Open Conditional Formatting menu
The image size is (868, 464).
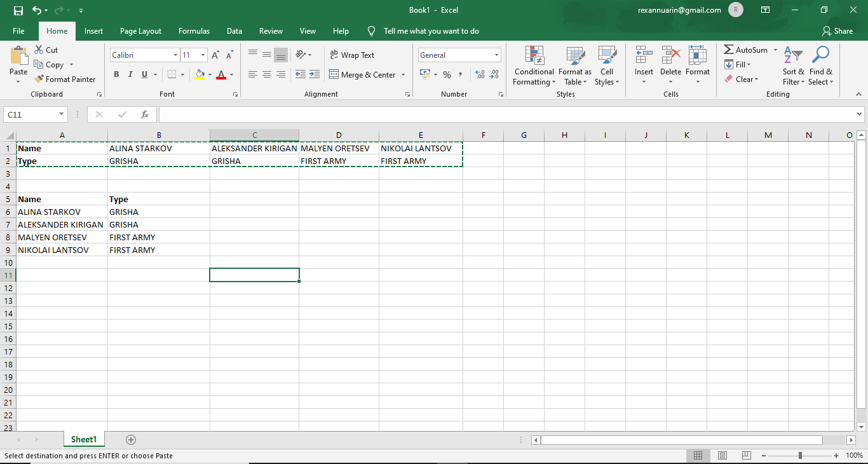tap(534, 66)
